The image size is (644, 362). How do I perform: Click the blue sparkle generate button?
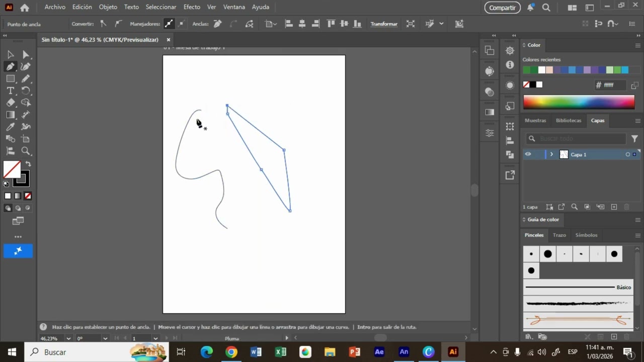pyautogui.click(x=18, y=251)
